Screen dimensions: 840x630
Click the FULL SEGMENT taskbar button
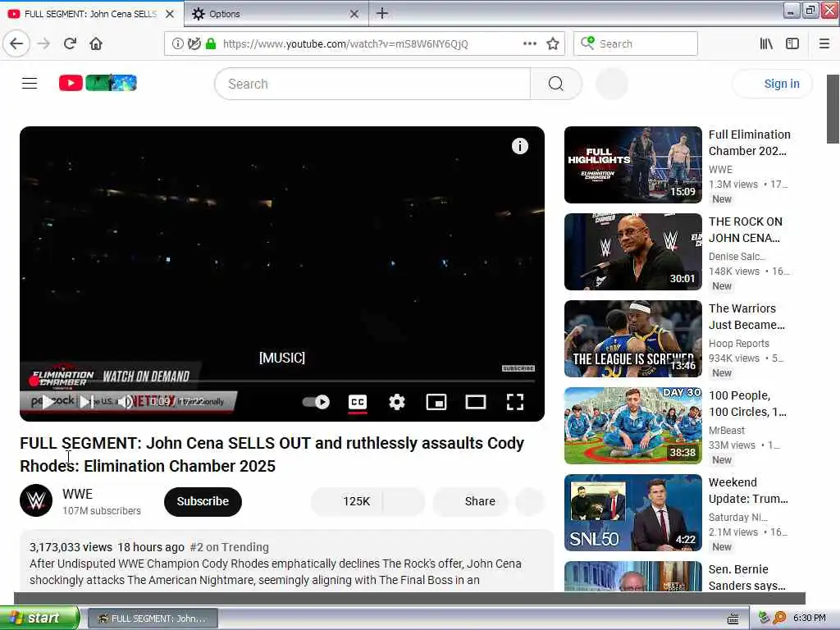[153, 619]
